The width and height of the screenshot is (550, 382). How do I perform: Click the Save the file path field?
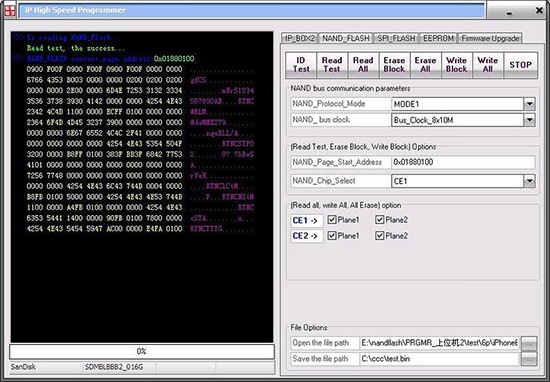440,359
